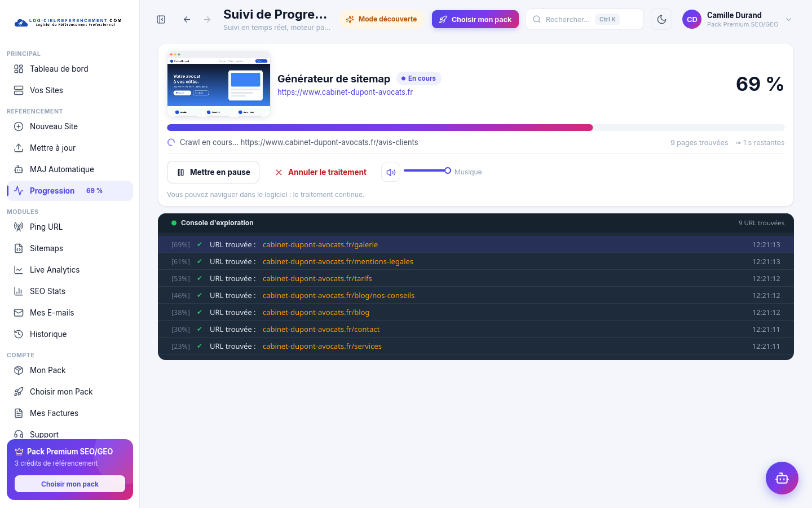Screen dimensions: 812x508
Task: Click the Mes Factures document icon
Action: coord(19,413)
